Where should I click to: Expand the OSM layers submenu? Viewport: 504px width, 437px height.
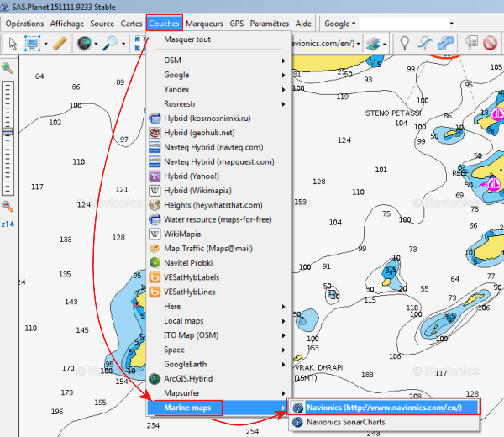tap(219, 61)
